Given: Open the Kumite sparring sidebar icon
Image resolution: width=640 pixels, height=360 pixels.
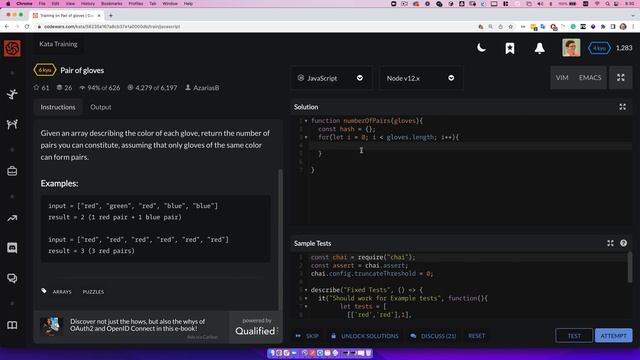Looking at the screenshot, I should (12, 124).
